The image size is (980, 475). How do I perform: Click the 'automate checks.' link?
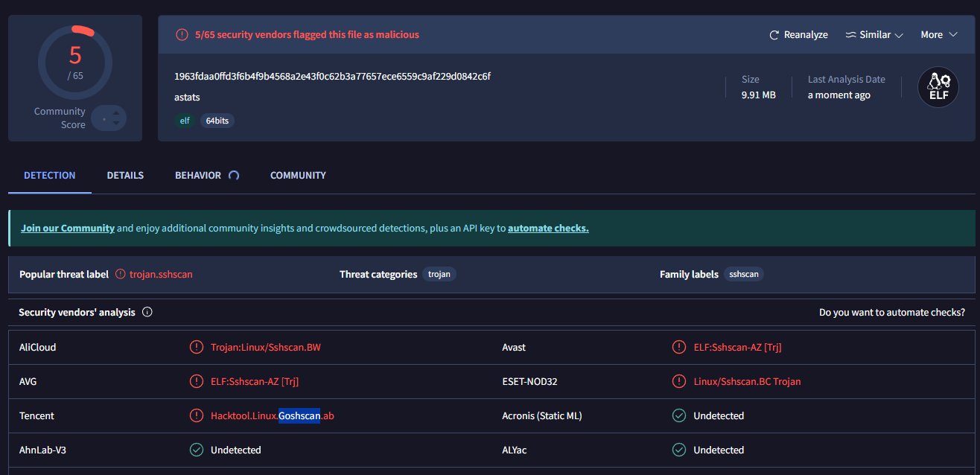[x=547, y=229]
